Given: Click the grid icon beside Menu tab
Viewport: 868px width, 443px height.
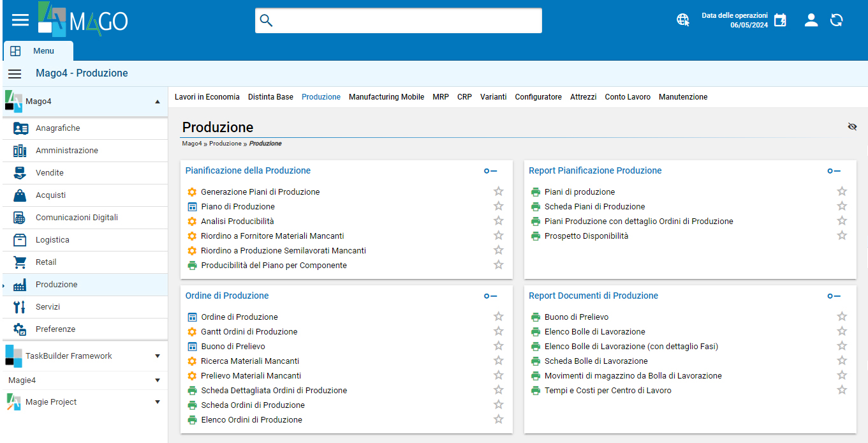Looking at the screenshot, I should pyautogui.click(x=16, y=51).
